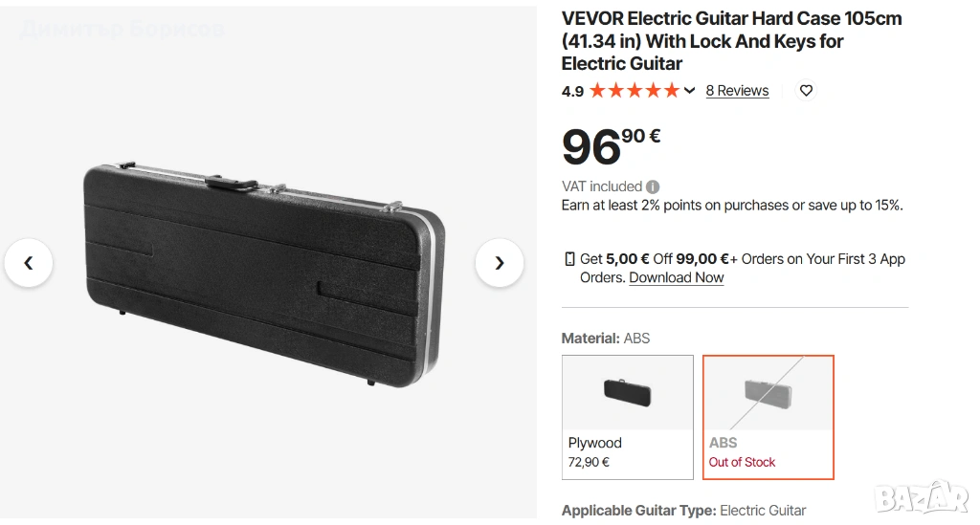Add the guitar case to the wishlist

click(806, 91)
